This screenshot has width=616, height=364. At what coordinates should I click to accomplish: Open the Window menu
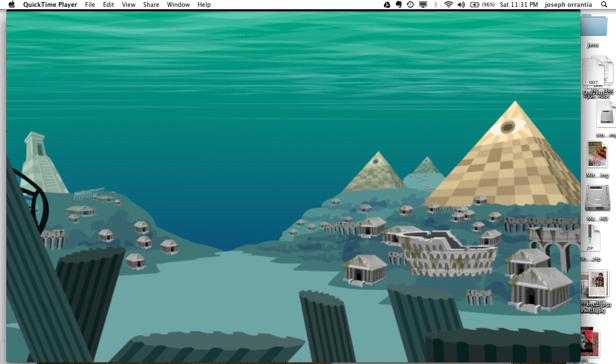(178, 5)
